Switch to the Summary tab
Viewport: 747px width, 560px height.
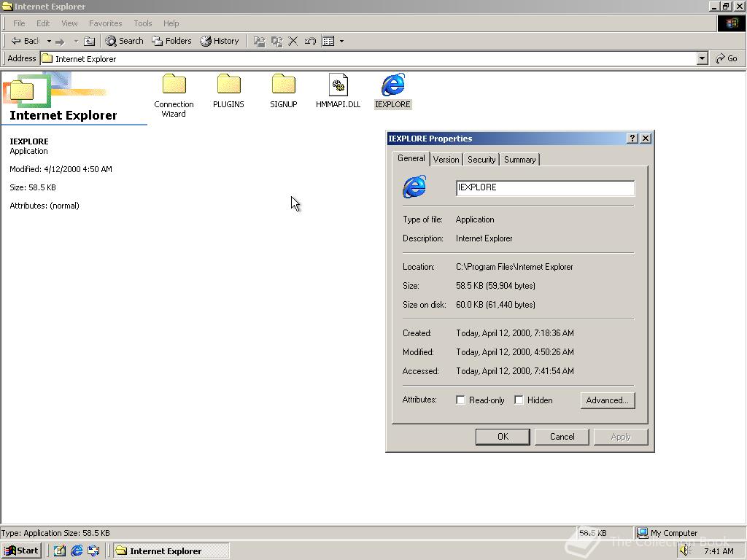(x=519, y=160)
